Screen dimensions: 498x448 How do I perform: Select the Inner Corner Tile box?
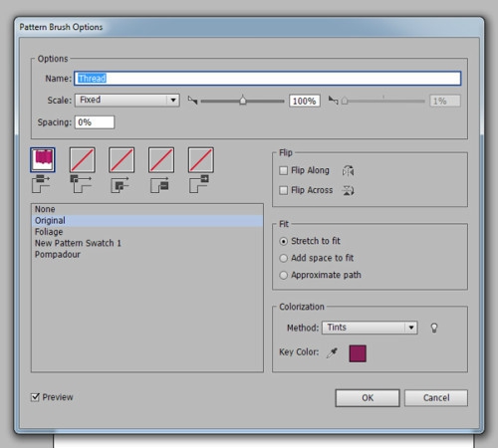click(x=122, y=160)
